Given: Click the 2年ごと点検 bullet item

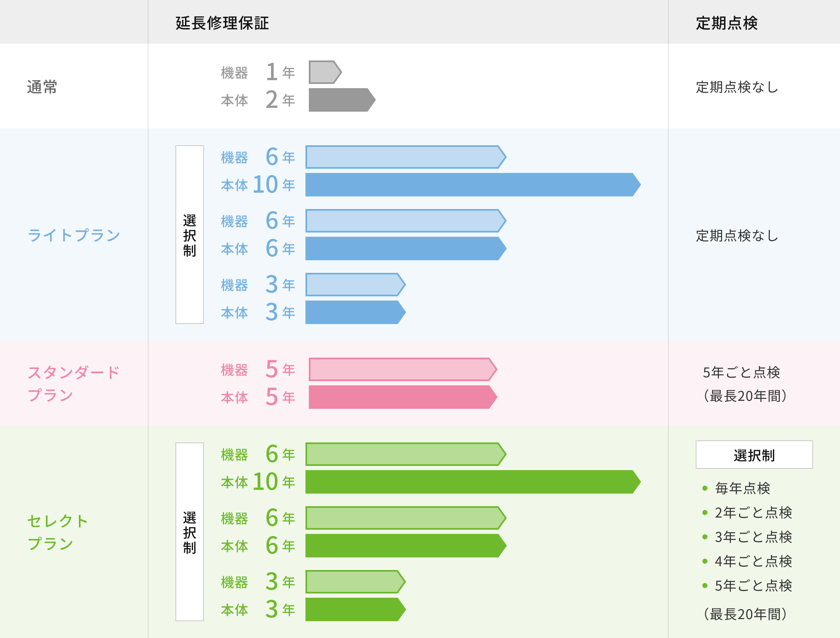Looking at the screenshot, I should click(x=747, y=512).
